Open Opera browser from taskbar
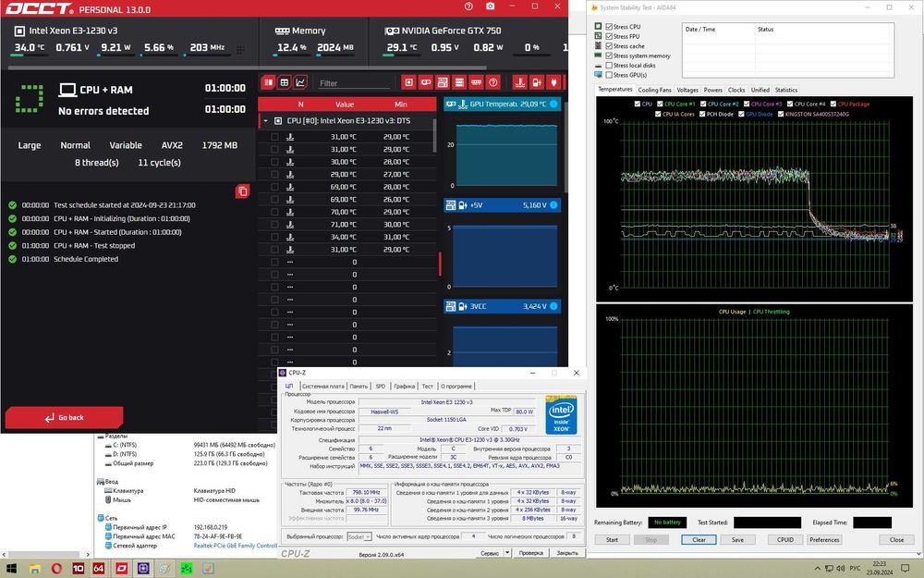 (x=56, y=569)
